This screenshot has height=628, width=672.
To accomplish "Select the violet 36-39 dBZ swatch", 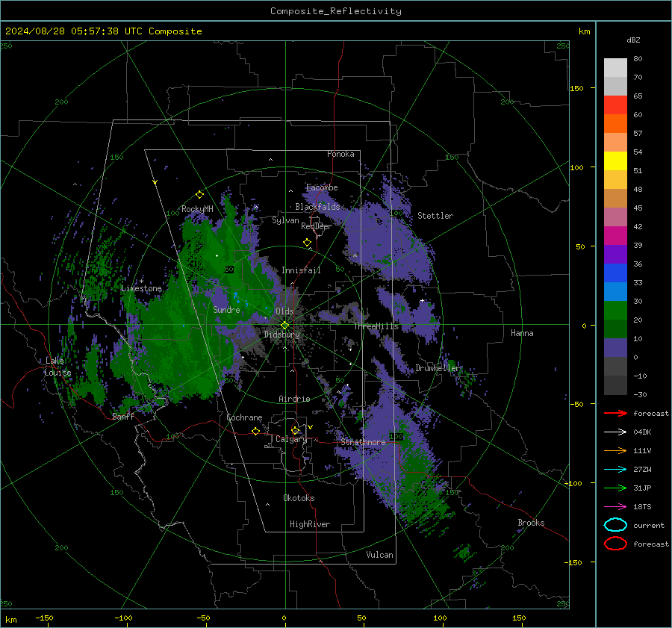I will coord(615,255).
